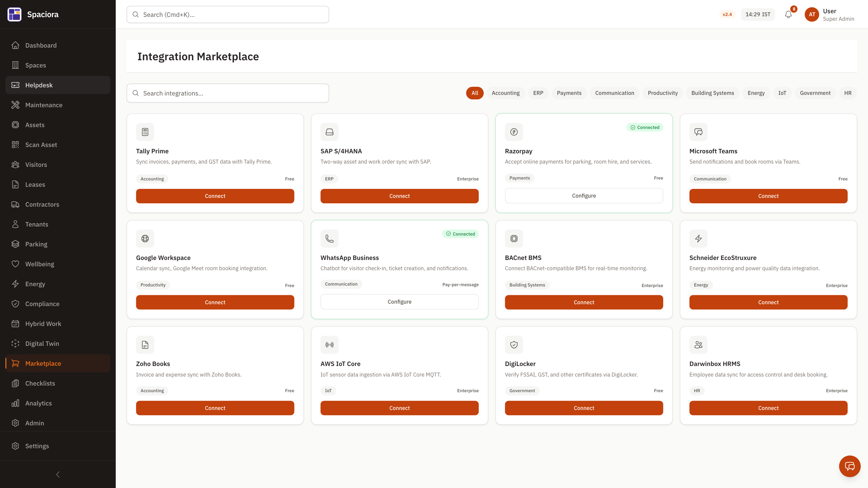Open Hybrid Work section

[x=58, y=323]
